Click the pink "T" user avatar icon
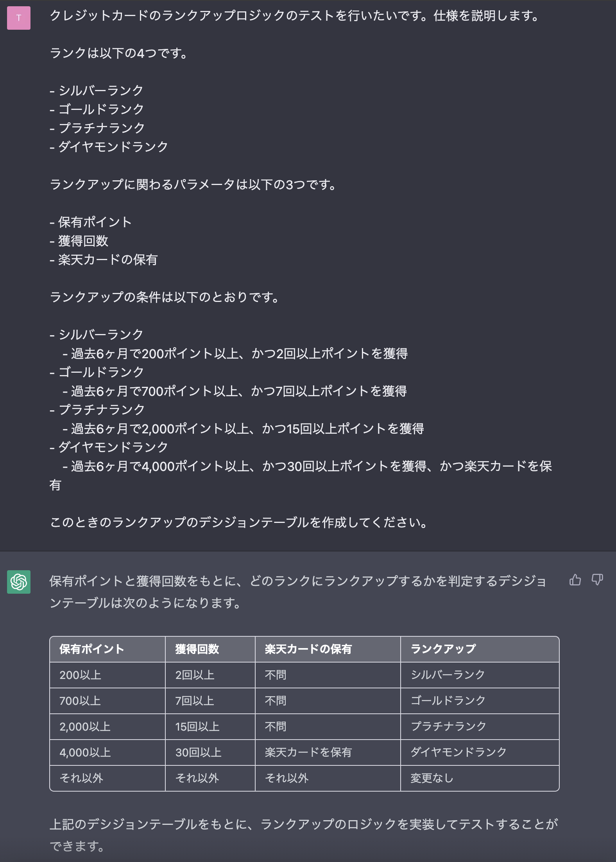 point(18,17)
